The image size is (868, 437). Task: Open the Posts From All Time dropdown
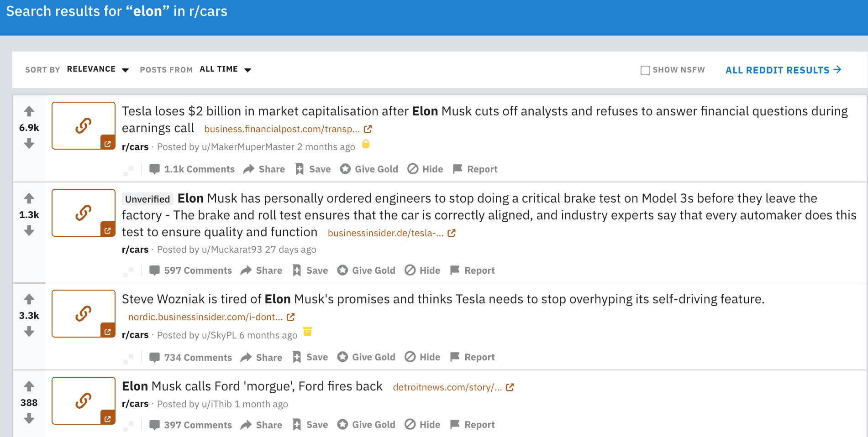pyautogui.click(x=226, y=69)
